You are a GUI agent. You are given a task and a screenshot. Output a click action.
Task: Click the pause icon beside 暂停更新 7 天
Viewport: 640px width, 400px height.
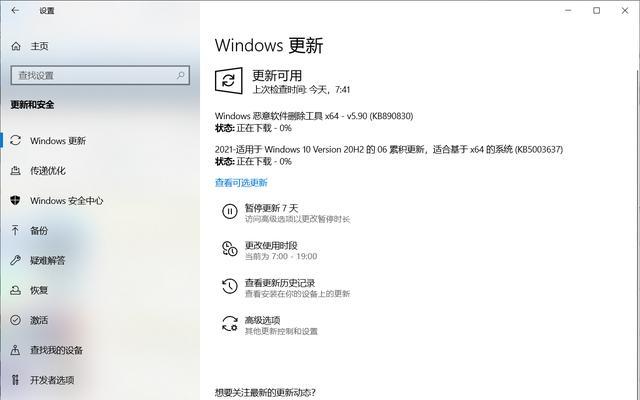pos(229,211)
